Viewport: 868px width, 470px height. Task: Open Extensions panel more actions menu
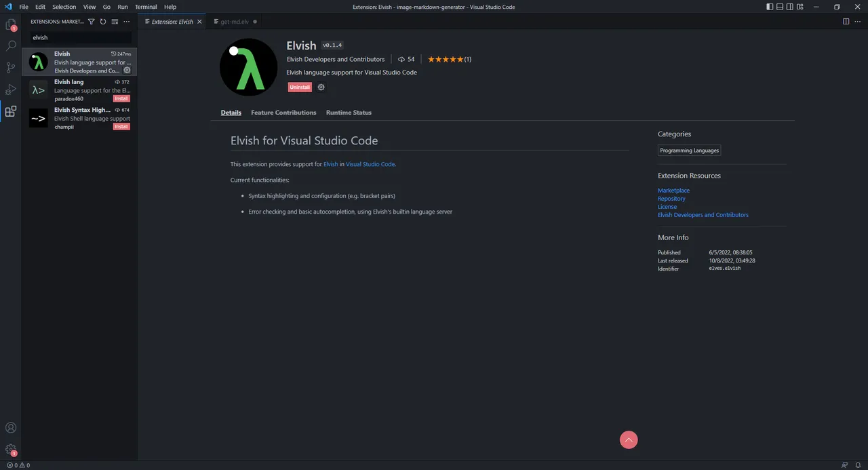pos(126,22)
